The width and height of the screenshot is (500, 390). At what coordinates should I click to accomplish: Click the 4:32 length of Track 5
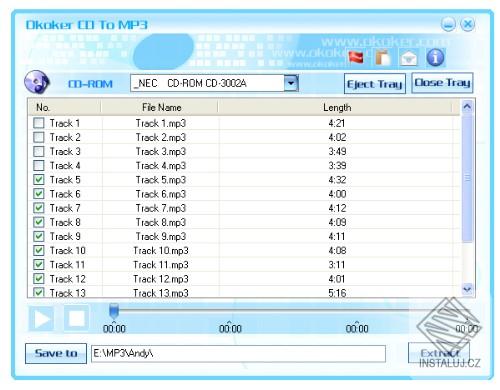337,180
